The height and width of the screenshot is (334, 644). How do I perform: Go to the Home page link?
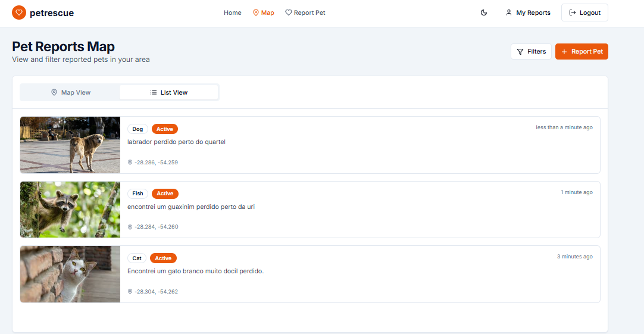(x=232, y=13)
